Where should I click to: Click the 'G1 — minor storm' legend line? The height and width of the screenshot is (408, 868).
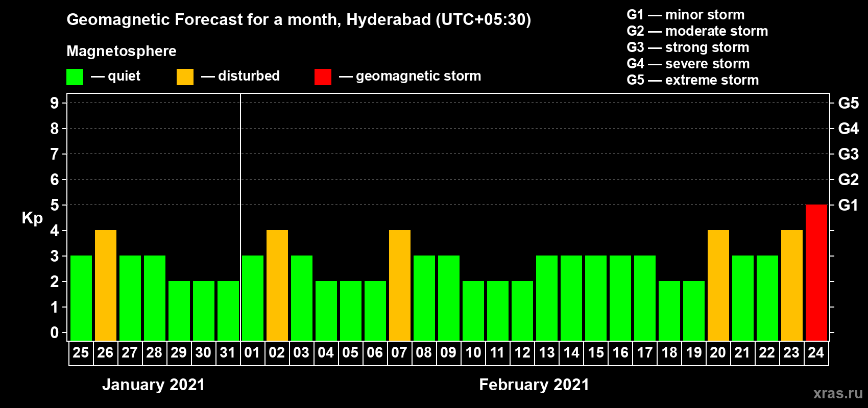tap(686, 15)
